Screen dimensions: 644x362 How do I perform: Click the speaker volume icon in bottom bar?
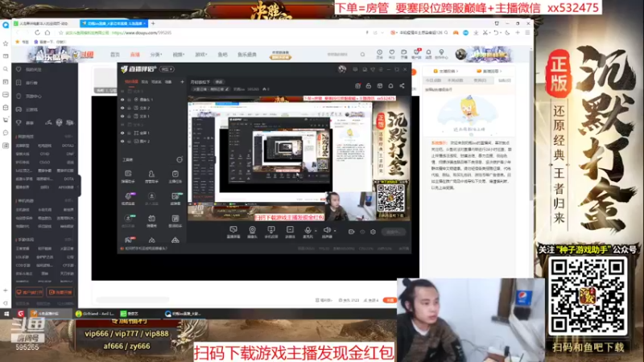click(x=327, y=230)
